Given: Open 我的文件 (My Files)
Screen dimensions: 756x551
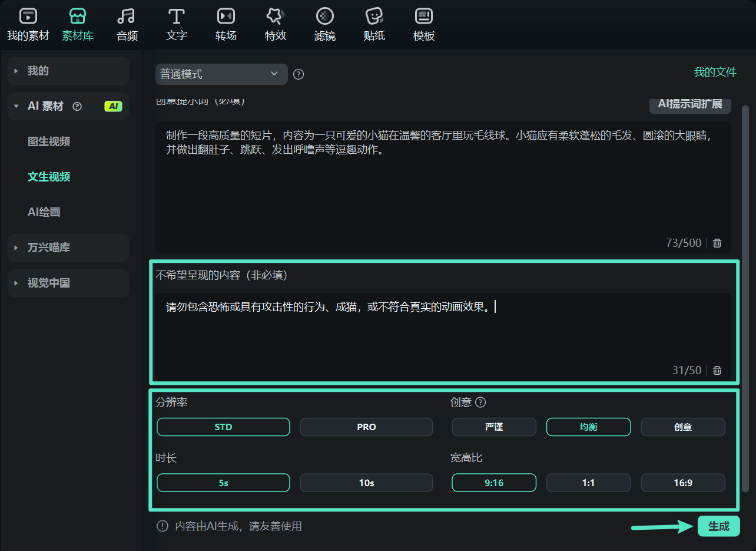Looking at the screenshot, I should 714,74.
